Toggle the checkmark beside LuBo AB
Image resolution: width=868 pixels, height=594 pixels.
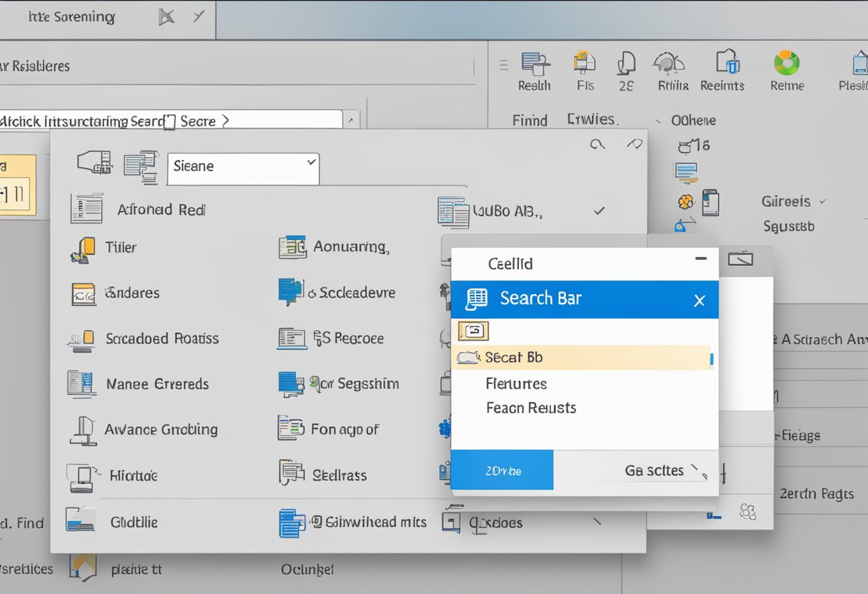pyautogui.click(x=600, y=211)
